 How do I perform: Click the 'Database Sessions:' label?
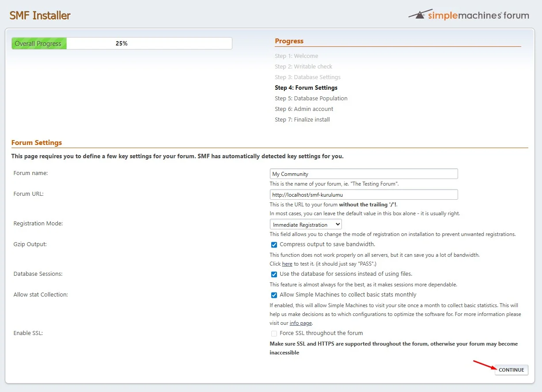[x=38, y=274]
